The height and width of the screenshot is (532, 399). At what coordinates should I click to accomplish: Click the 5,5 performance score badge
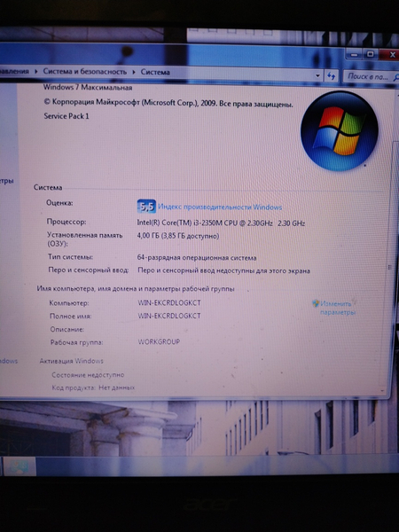[146, 207]
